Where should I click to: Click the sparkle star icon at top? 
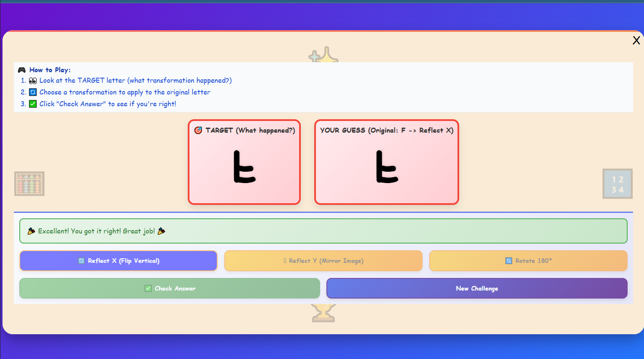pos(323,55)
